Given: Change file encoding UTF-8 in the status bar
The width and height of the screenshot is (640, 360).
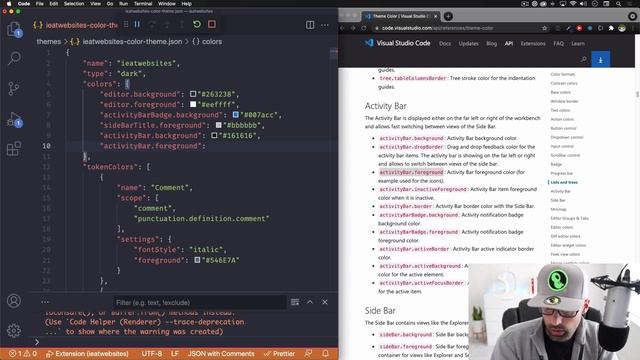Looking at the screenshot, I should 152,354.
